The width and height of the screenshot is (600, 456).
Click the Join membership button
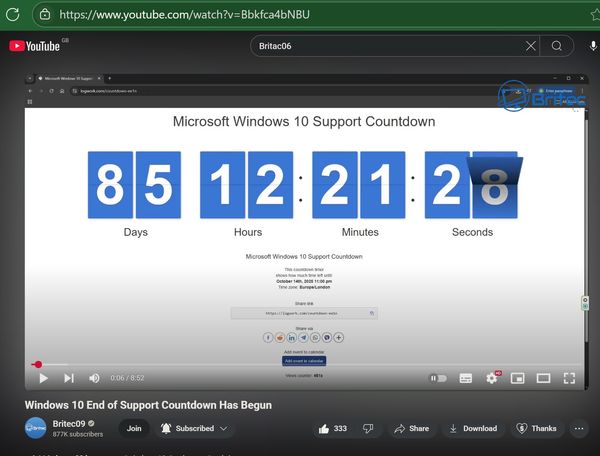tap(134, 428)
